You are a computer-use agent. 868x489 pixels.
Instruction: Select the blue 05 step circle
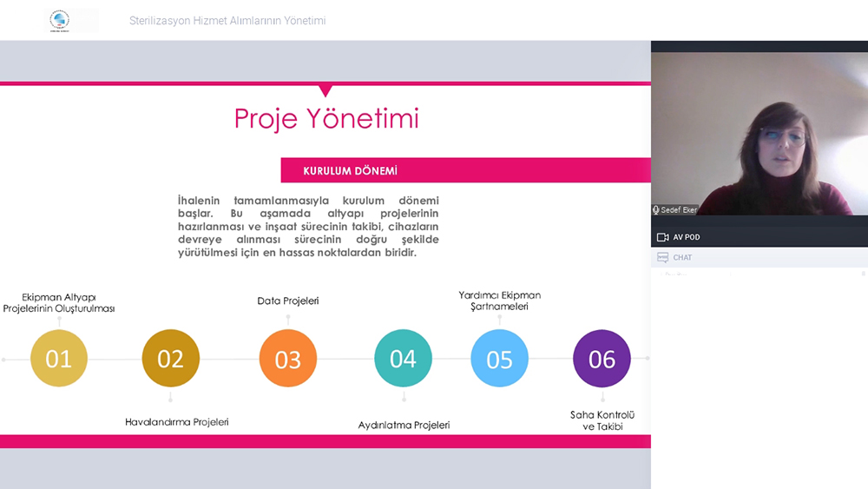coord(499,359)
